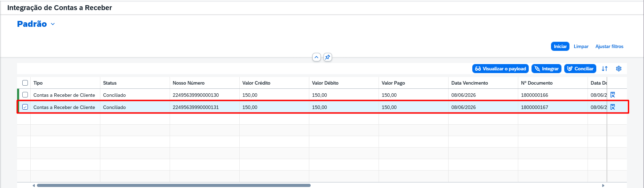Toggle the select-all header checkbox
Image resolution: width=644 pixels, height=188 pixels.
coord(25,83)
